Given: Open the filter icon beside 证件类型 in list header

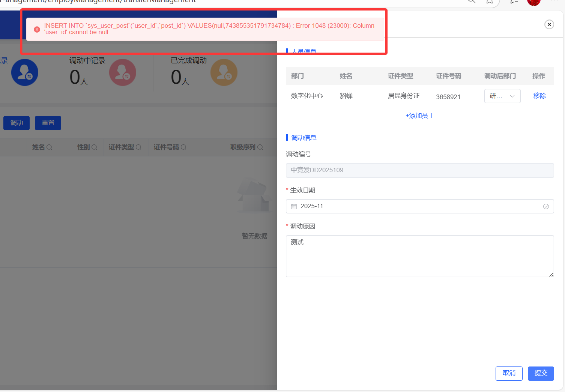Looking at the screenshot, I should [138, 147].
